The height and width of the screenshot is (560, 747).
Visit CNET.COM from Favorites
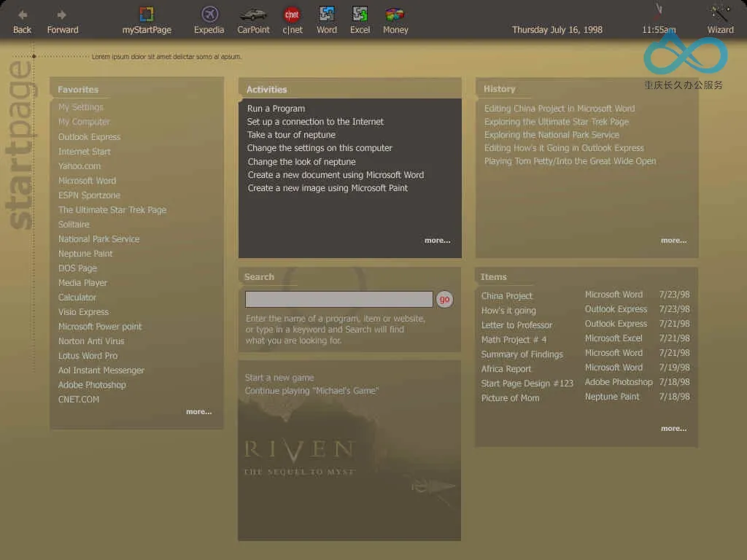(79, 400)
